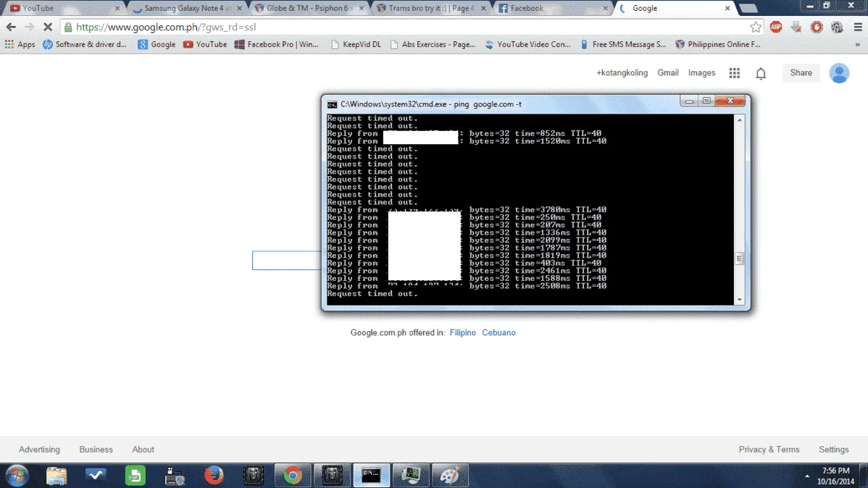Go back using browser back arrow
This screenshot has width=868, height=488.
(x=11, y=27)
